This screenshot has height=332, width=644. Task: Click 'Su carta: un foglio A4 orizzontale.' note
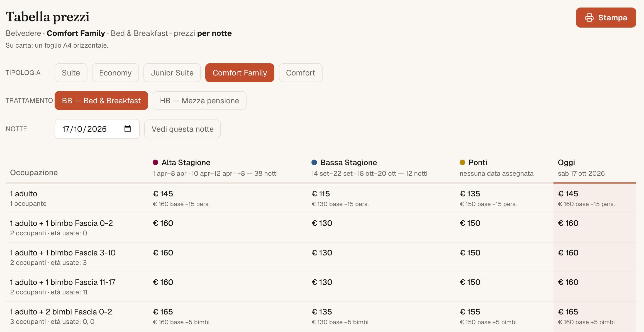coord(57,45)
